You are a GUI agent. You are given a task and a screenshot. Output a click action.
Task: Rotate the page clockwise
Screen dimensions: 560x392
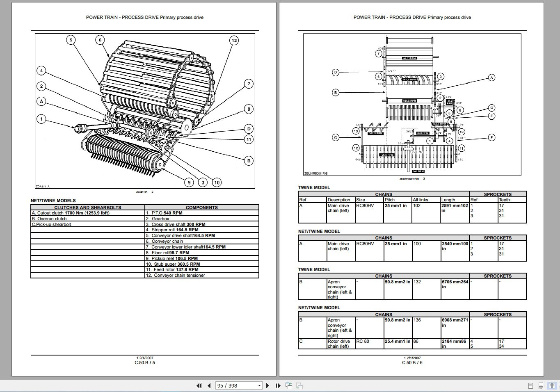(x=299, y=385)
